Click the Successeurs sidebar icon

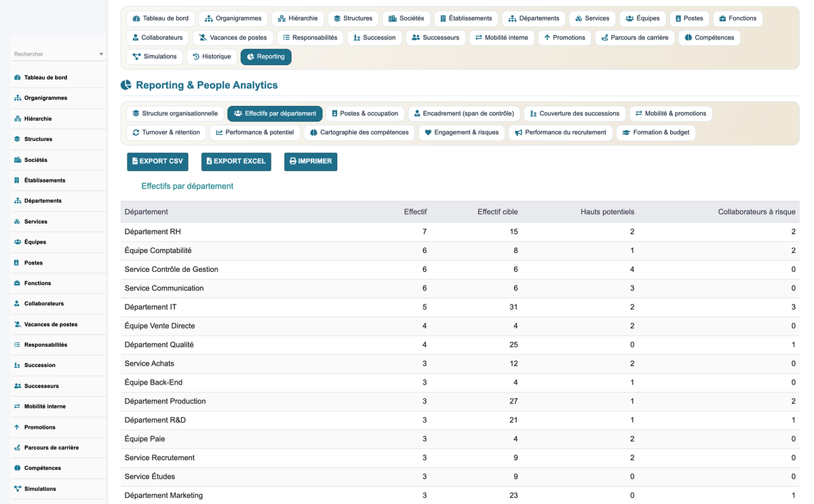pos(17,386)
